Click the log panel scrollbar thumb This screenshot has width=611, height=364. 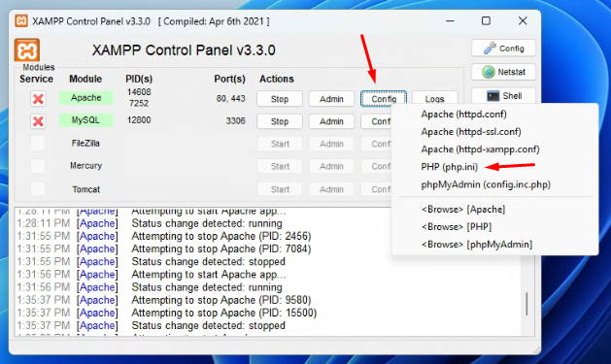click(x=526, y=304)
